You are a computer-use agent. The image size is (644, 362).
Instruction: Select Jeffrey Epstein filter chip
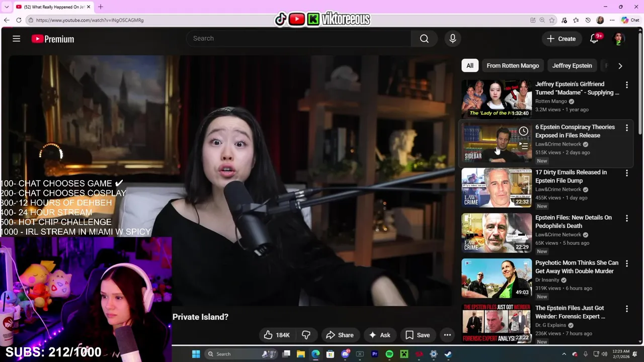point(572,66)
